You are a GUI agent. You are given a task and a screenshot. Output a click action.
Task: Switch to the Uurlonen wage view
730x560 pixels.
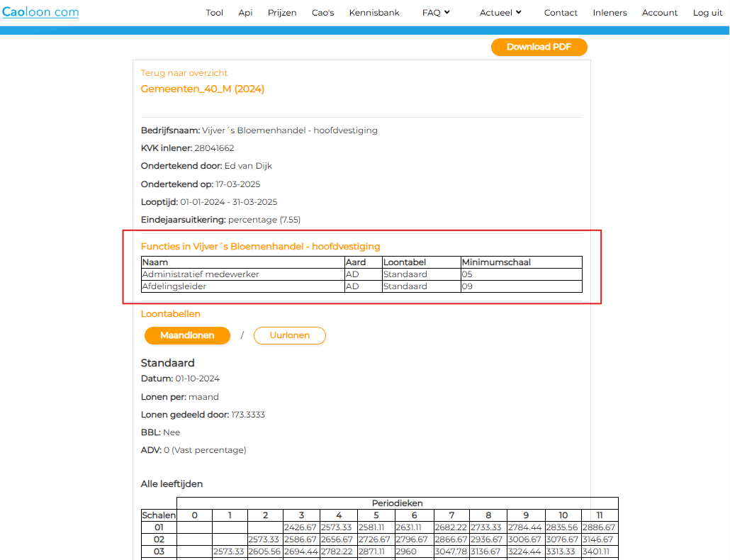tap(289, 335)
